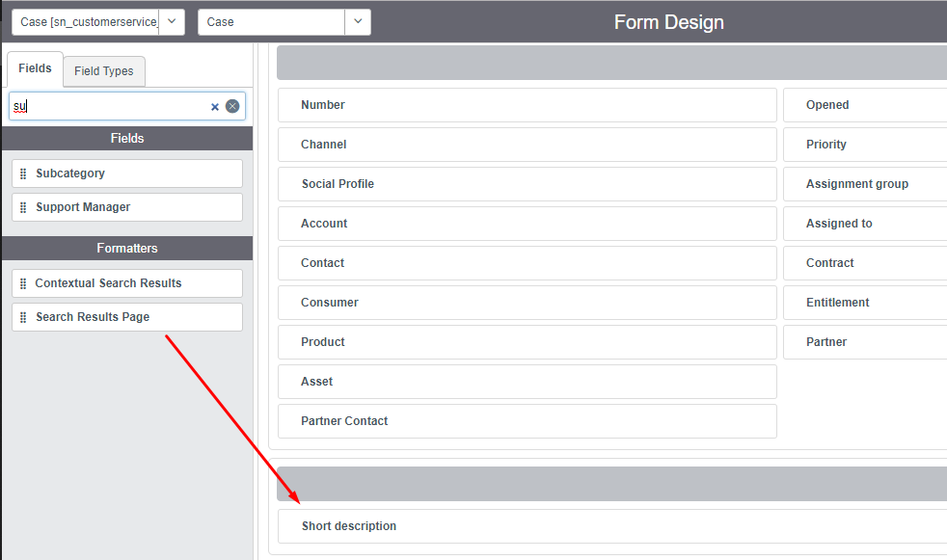The image size is (947, 560).
Task: Switch to the Field Types tab
Action: click(x=103, y=71)
